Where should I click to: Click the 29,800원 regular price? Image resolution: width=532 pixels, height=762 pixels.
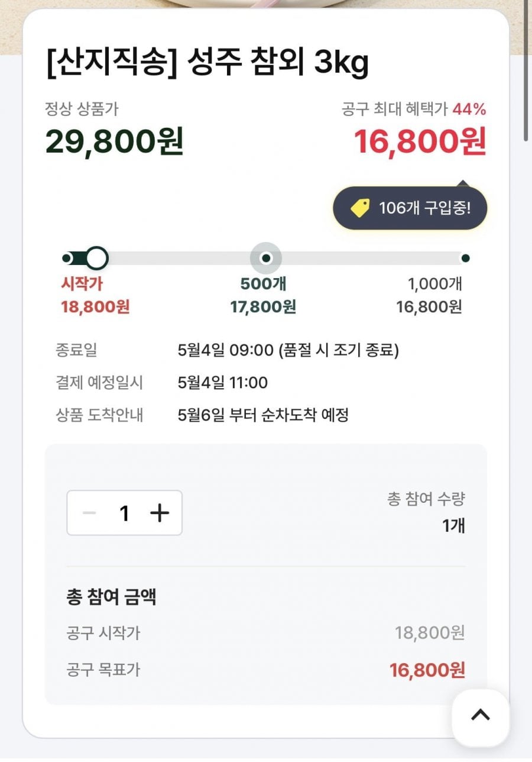coord(115,142)
